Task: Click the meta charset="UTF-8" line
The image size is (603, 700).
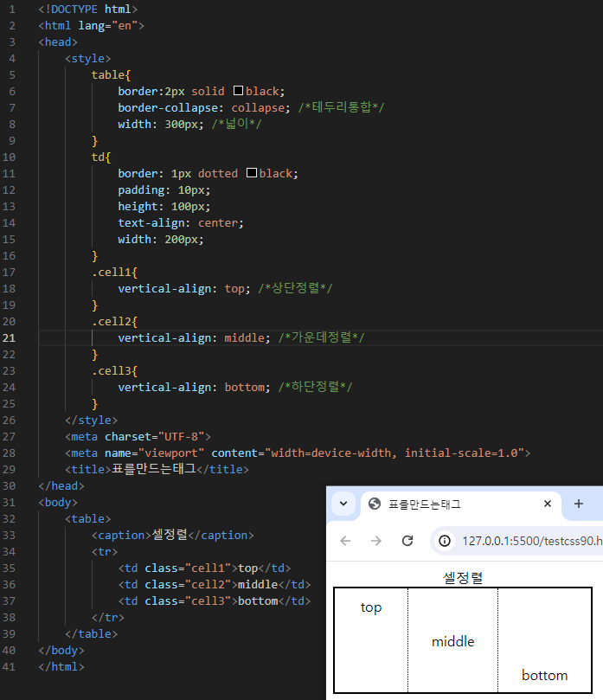Action: (138, 437)
